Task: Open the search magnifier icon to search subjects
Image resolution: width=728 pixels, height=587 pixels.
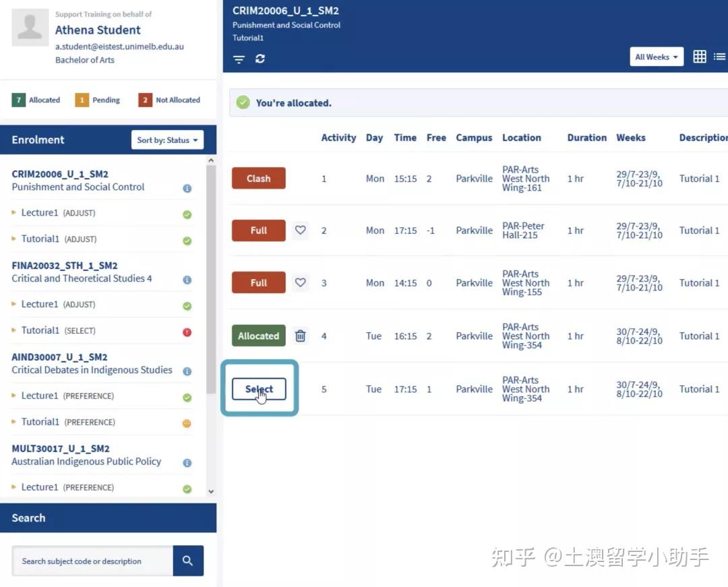Action: tap(188, 561)
